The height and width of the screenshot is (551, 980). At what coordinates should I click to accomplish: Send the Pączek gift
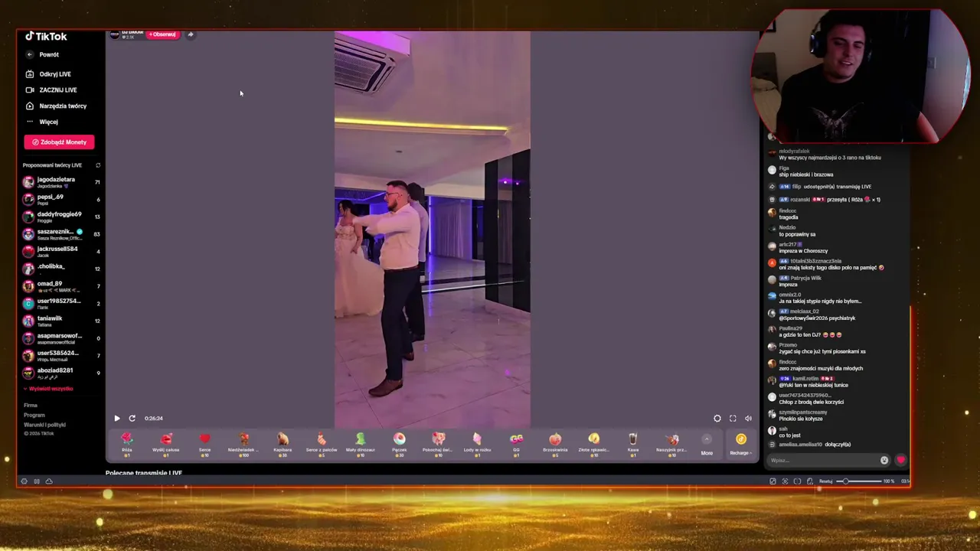(400, 445)
